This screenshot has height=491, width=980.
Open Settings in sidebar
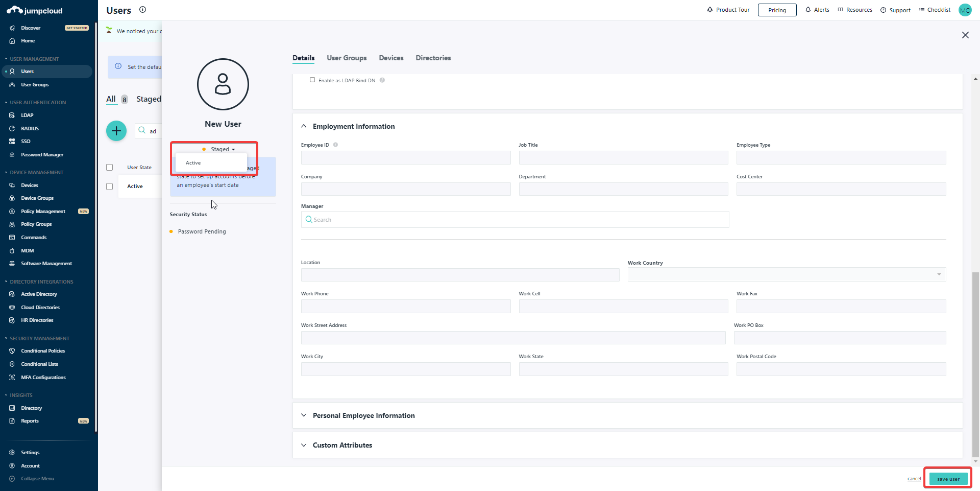[x=30, y=453]
